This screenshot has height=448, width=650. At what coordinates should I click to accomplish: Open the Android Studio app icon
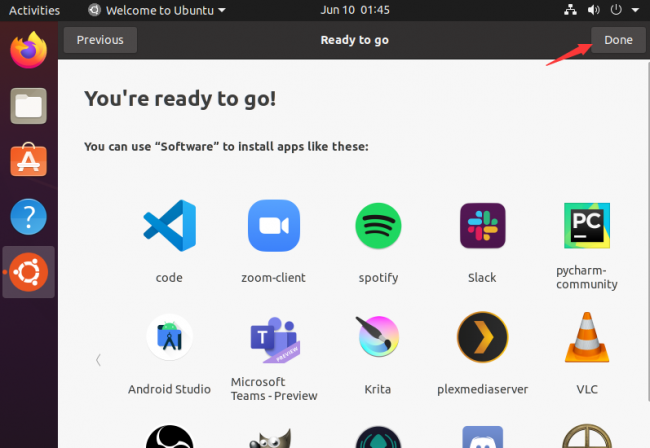[x=170, y=337]
